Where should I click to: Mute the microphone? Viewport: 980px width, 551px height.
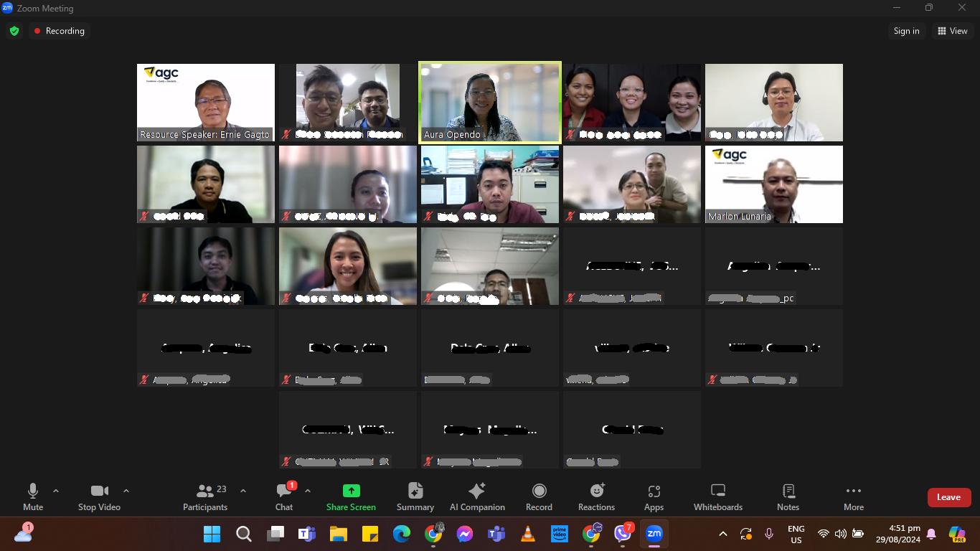[x=33, y=496]
